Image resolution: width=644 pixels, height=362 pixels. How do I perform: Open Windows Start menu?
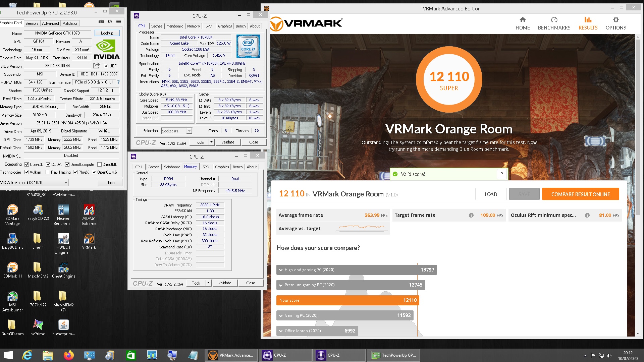pyautogui.click(x=8, y=355)
